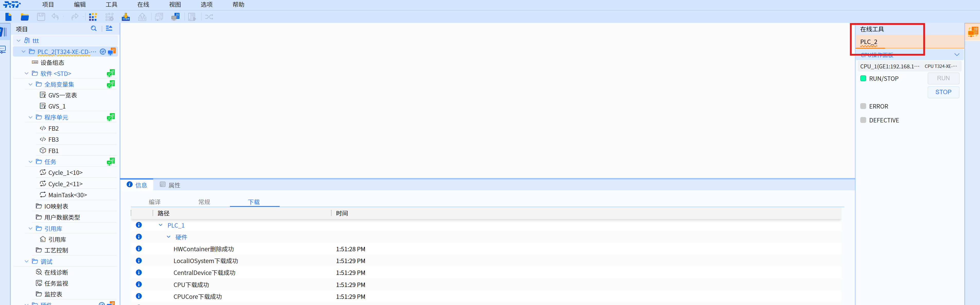Click the DEFECTIVE status indicator box
The width and height of the screenshot is (980, 305).
point(863,120)
